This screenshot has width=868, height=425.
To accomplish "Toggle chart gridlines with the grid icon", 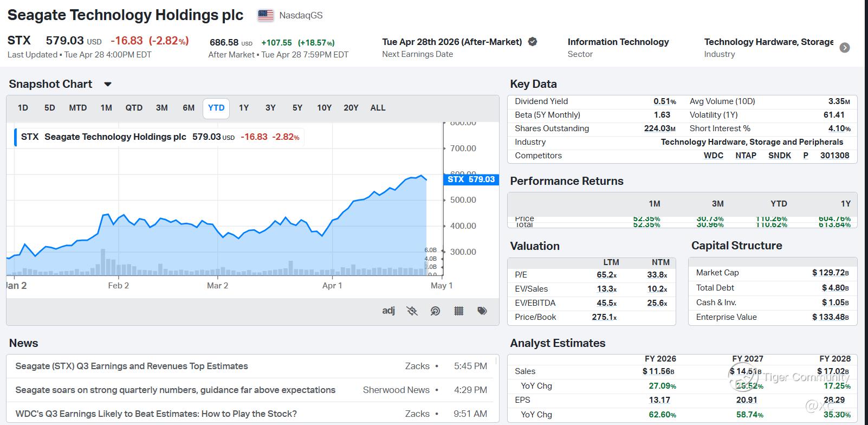I will (x=459, y=311).
